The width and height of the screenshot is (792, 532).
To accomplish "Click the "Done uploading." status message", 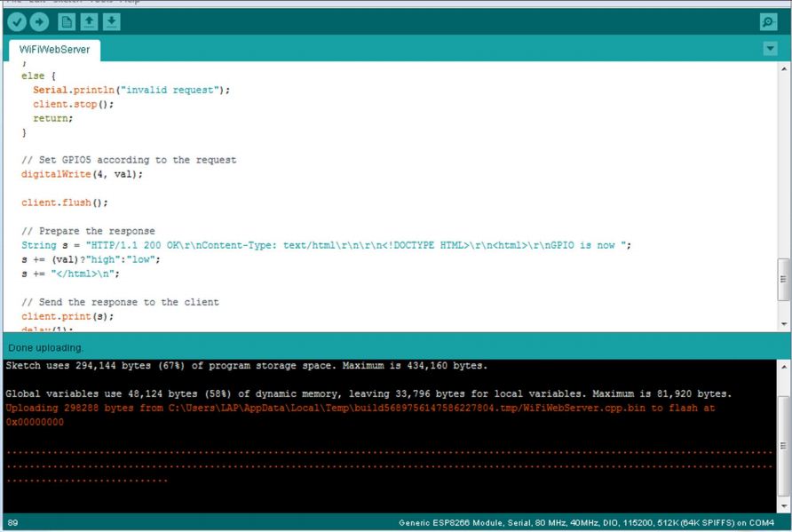I will (x=46, y=347).
